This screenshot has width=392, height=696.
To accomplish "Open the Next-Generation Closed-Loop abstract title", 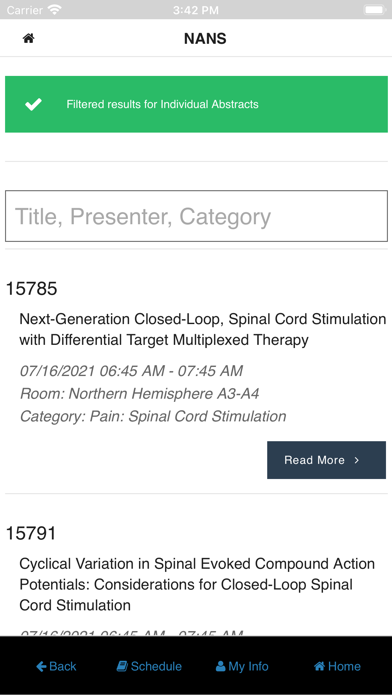I will click(x=202, y=329).
